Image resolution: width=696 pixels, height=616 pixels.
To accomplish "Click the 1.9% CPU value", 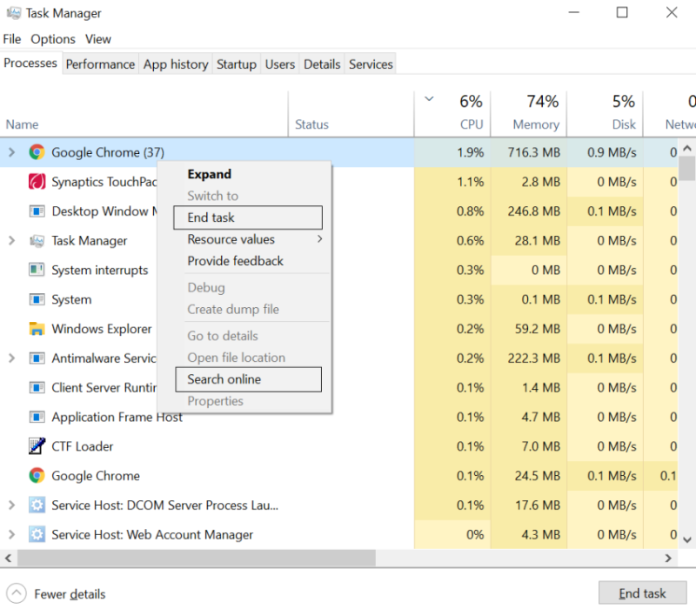I will point(471,152).
